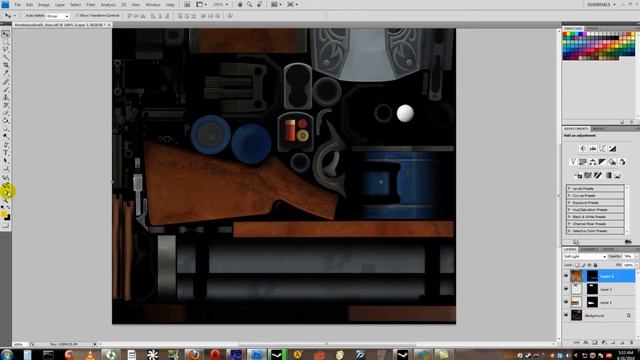Select the Layer 2 row
Screen dimensions: 640x360
pos(599,289)
